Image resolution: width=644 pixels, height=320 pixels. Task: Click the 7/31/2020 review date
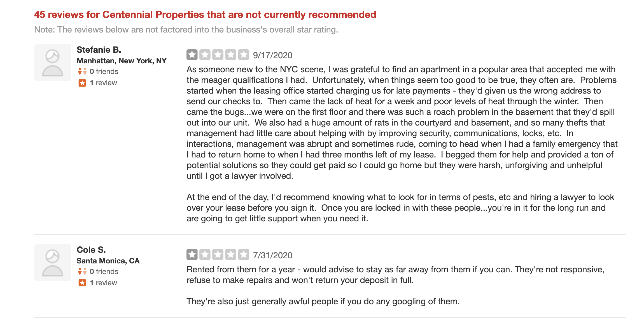(272, 256)
